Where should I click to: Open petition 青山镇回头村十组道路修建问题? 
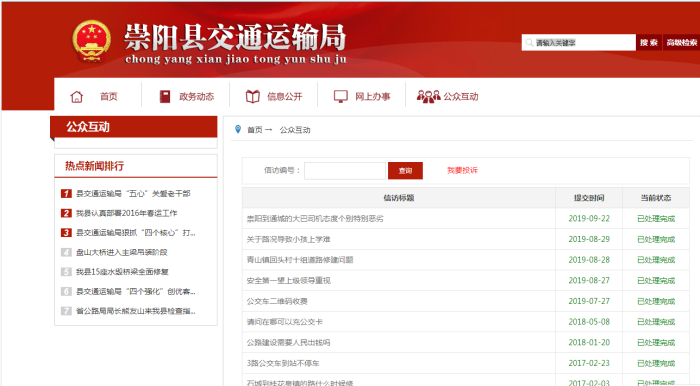[300, 260]
